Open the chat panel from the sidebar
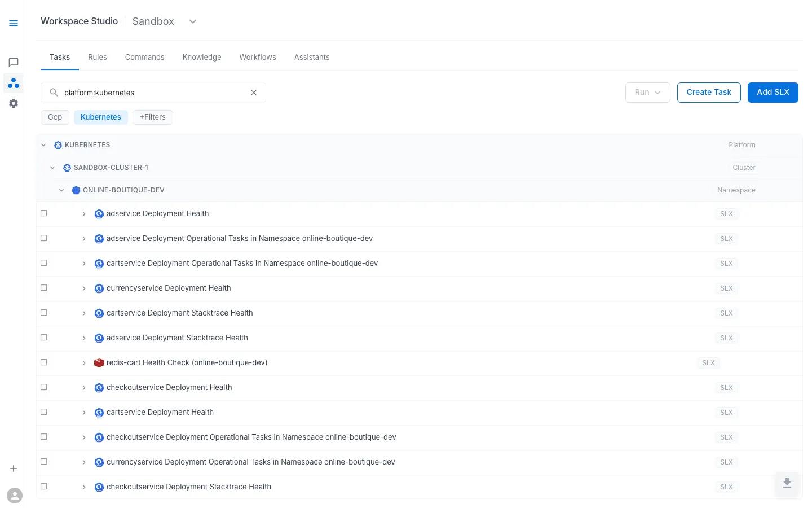The width and height of the screenshot is (812, 508). (14, 62)
